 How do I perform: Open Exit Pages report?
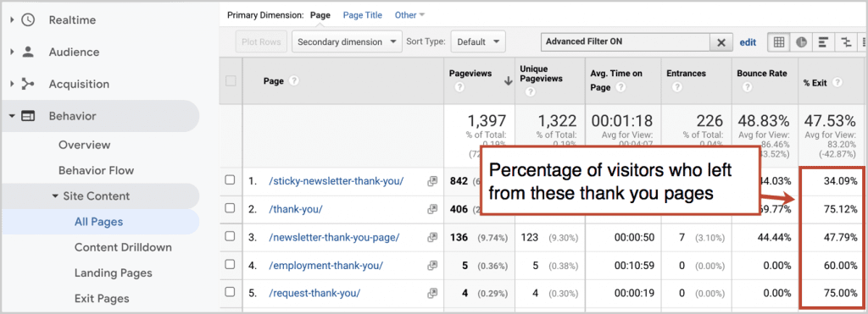pyautogui.click(x=102, y=299)
